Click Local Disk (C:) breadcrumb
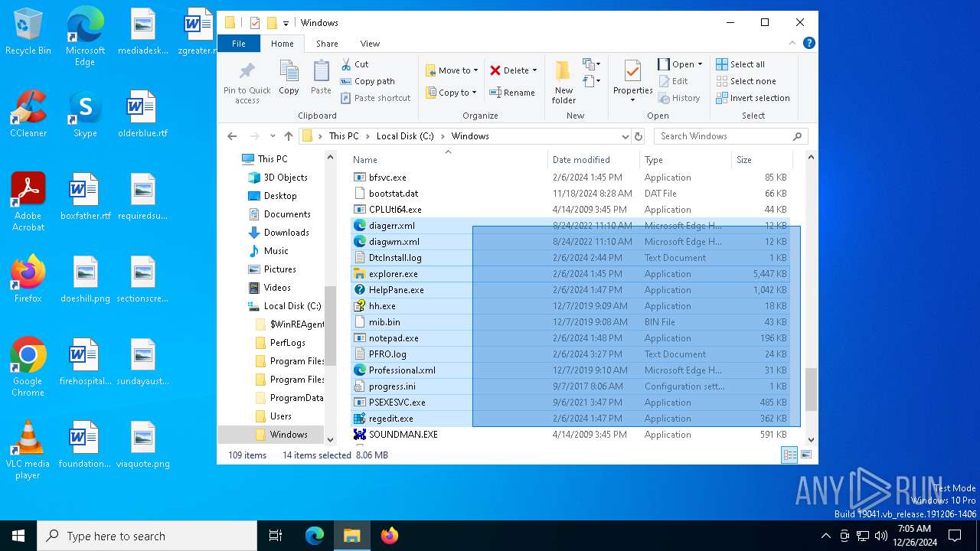This screenshot has height=551, width=980. click(x=405, y=136)
